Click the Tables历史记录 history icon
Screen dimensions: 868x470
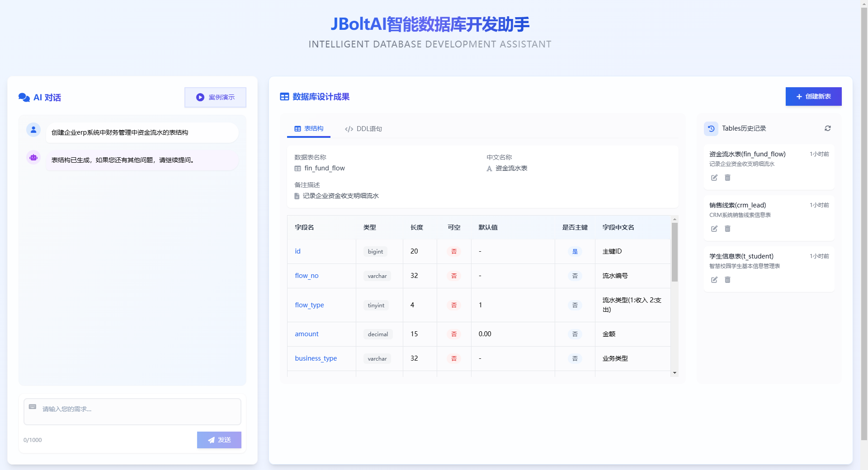[711, 128]
